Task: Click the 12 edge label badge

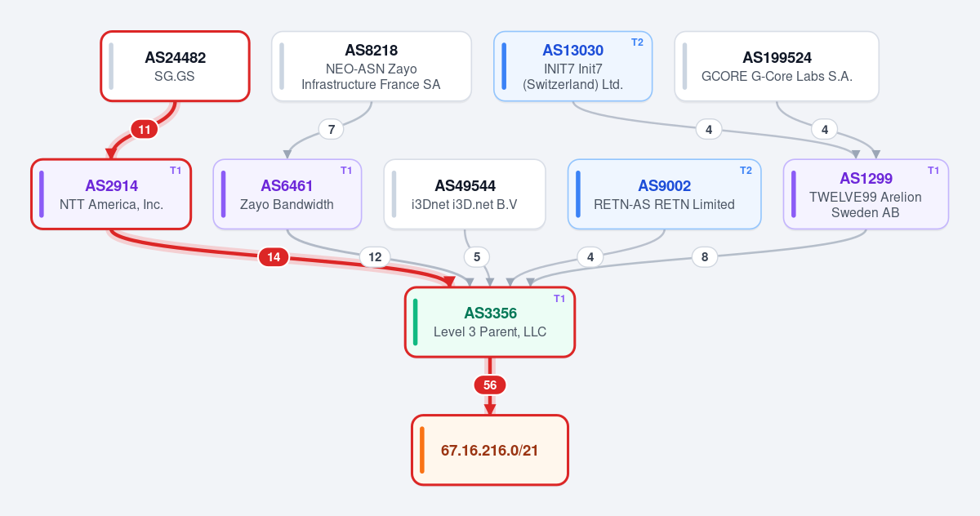Action: click(375, 257)
